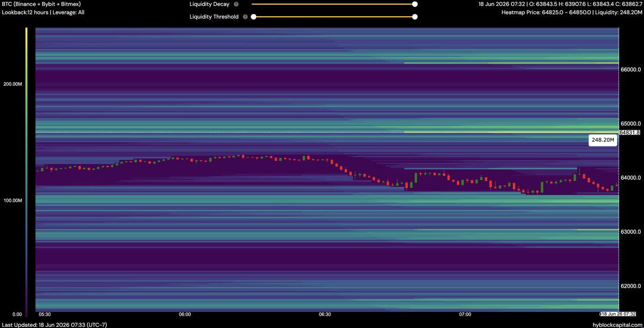Open the hyblockcapital.com link

(616, 324)
